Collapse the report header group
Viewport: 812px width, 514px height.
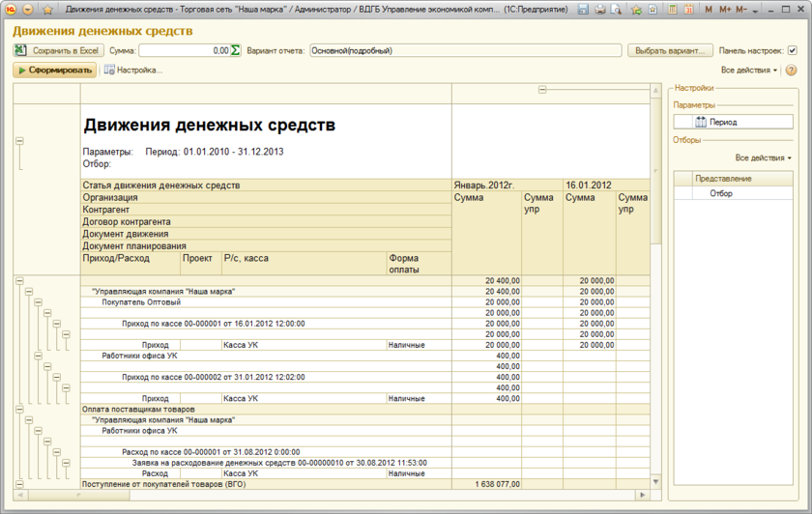pos(18,141)
